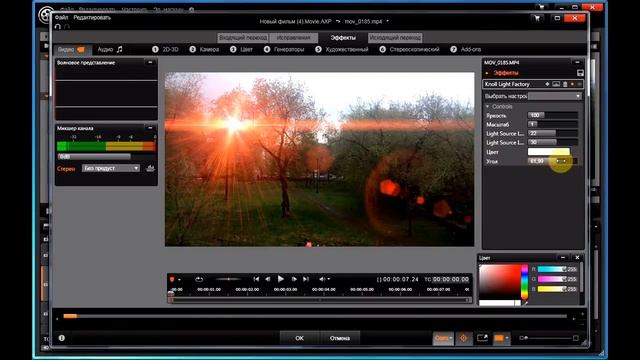Image resolution: width=640 pixels, height=360 pixels.
Task: Step one frame forward
Action: (x=294, y=279)
